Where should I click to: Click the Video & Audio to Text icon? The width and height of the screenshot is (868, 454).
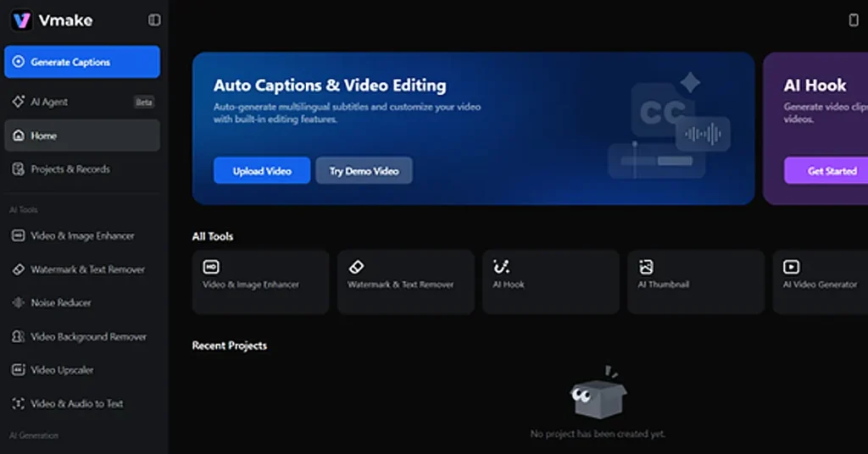tap(19, 404)
